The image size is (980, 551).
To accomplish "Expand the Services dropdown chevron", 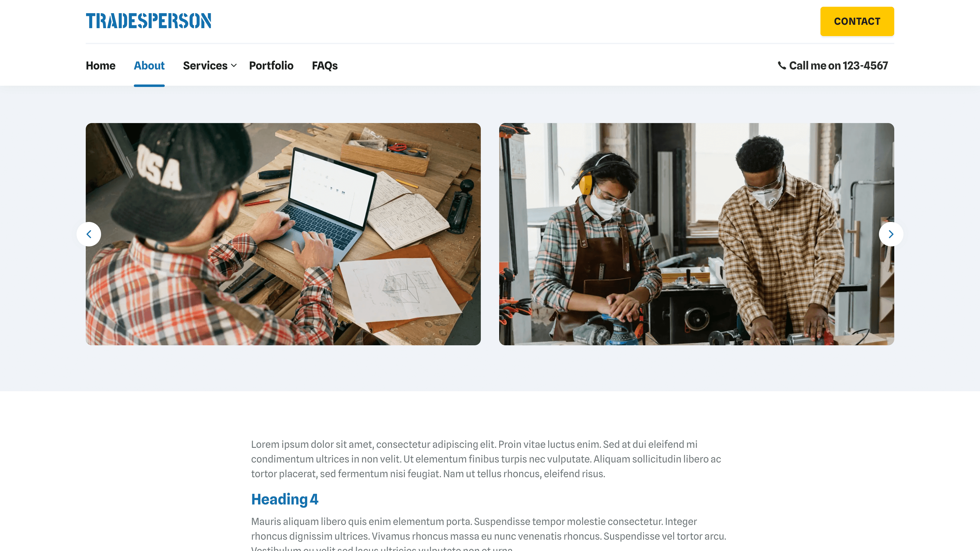I will pos(234,66).
